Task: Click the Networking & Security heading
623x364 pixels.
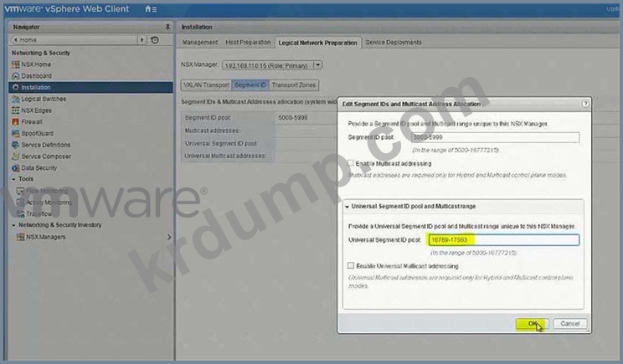Action: pos(41,53)
